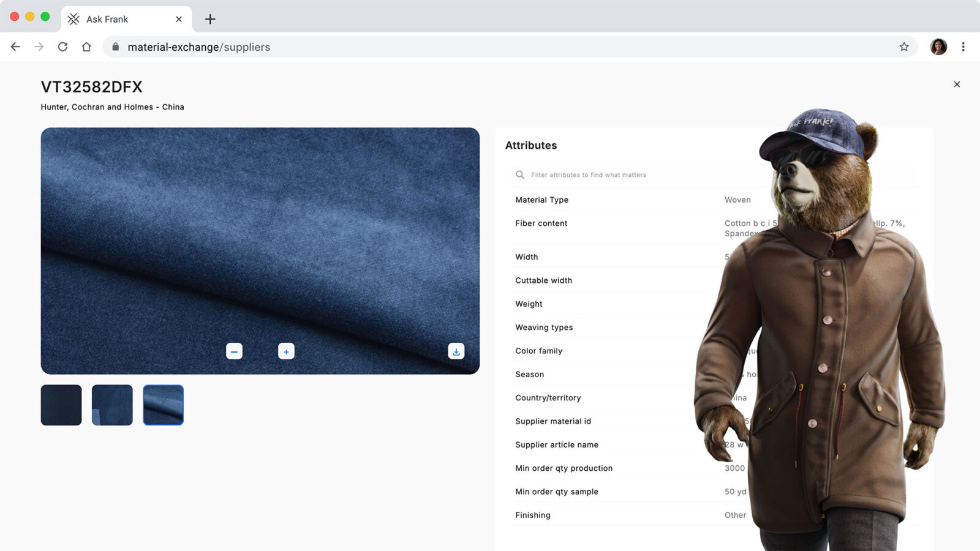
Task: Click the zoom out minus button on image
Action: point(234,351)
